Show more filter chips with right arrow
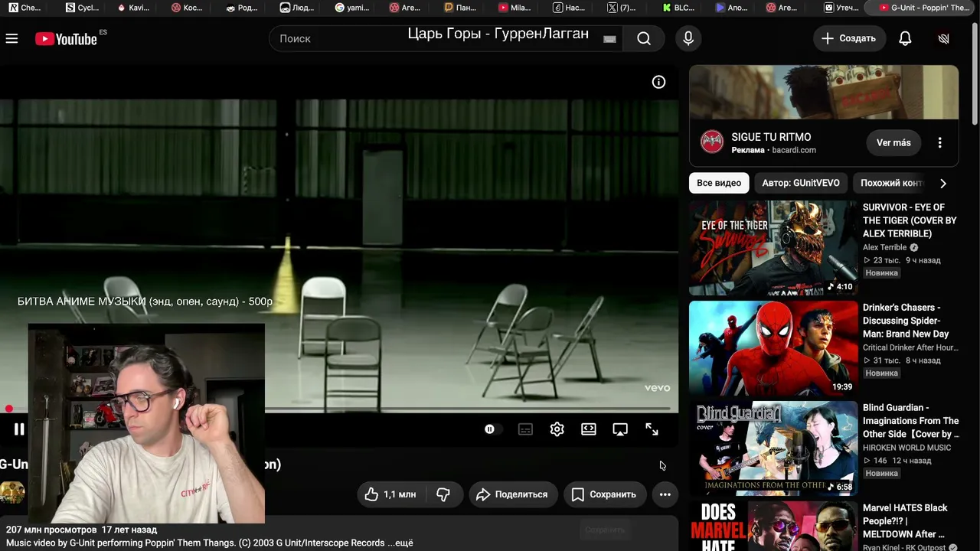The image size is (980, 551). [943, 183]
